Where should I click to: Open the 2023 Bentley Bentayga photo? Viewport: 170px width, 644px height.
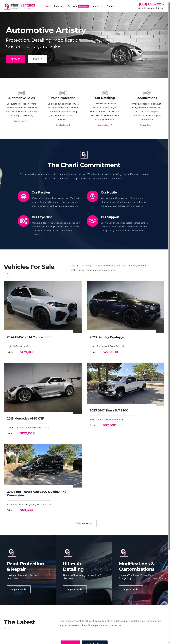[x=125, y=307]
